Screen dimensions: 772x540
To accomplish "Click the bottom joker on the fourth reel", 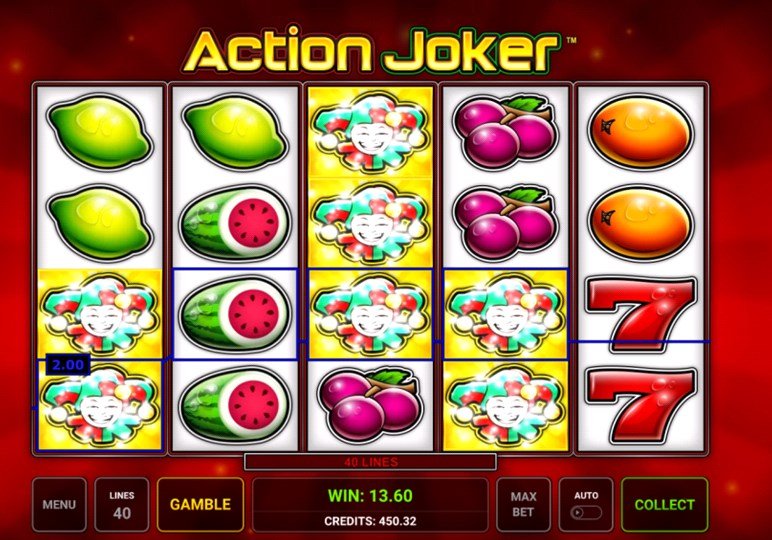I will 506,406.
